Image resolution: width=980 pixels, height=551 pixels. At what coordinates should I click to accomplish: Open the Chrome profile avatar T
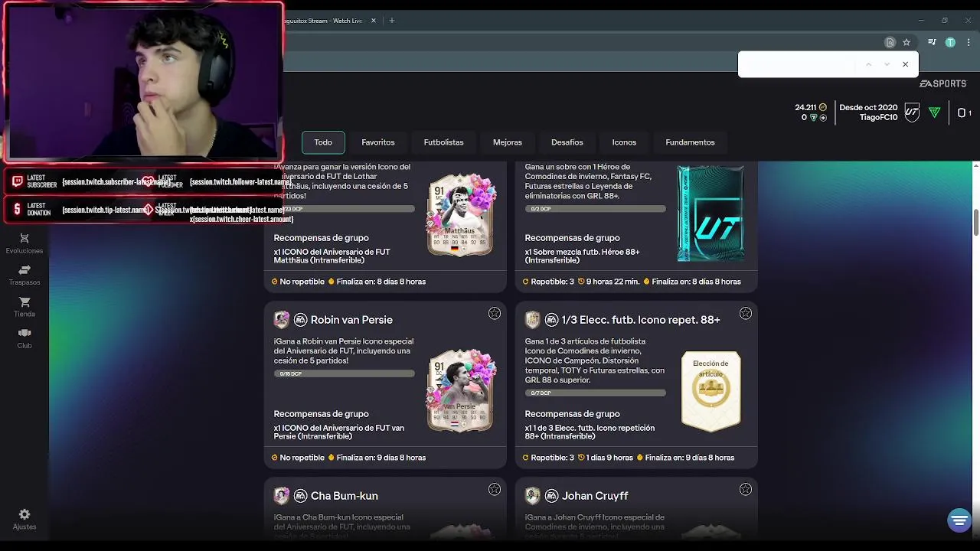coord(950,43)
